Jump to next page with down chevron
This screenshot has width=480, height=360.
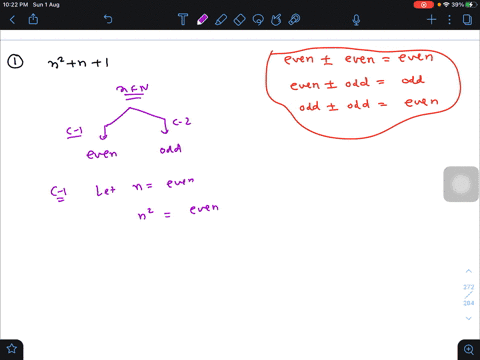pos(469,318)
